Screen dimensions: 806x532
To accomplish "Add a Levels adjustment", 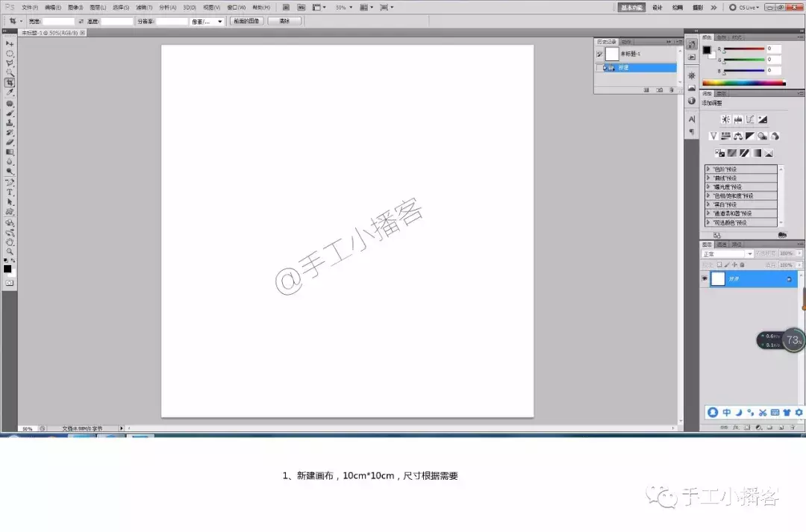I will pos(737,119).
